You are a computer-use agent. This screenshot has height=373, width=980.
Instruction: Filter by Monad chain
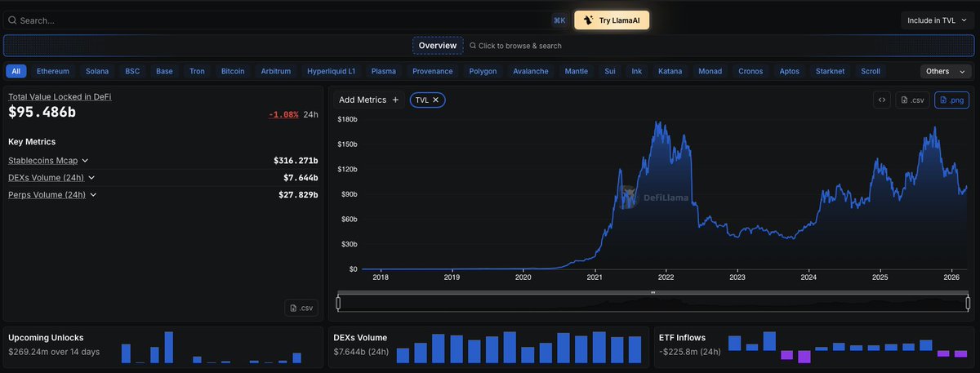710,71
